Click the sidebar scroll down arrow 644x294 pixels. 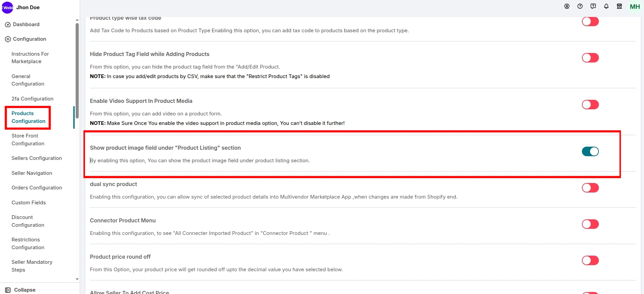77,279
